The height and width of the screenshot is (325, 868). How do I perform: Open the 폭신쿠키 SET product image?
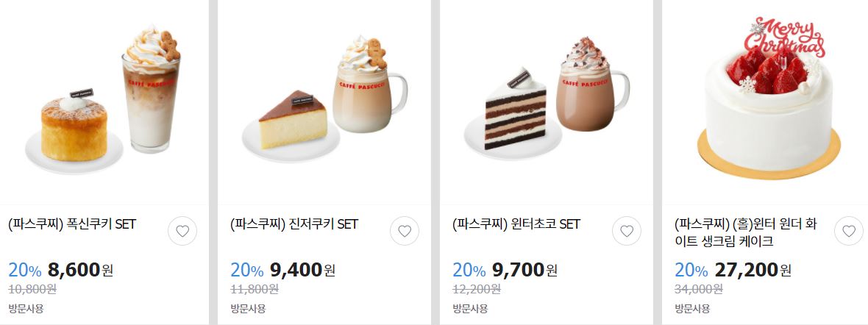(104, 101)
